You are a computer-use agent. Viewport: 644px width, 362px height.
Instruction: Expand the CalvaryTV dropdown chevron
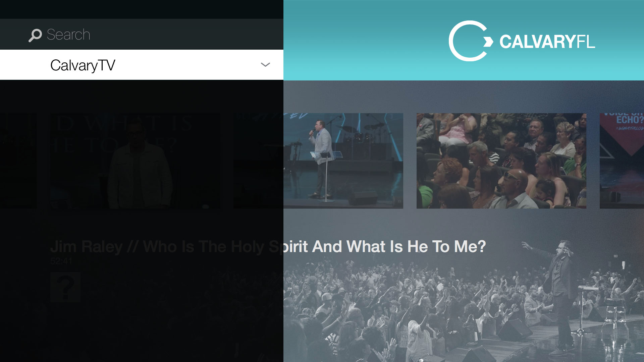265,65
